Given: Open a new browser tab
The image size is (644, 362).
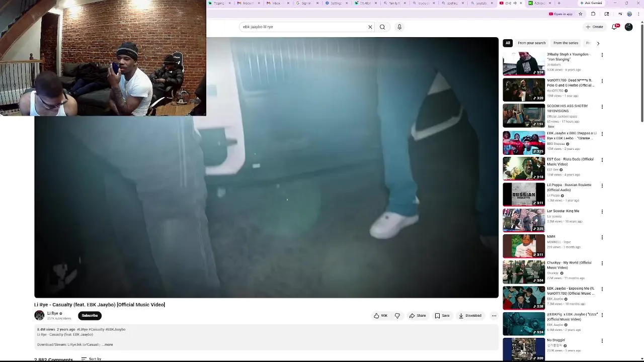Looking at the screenshot, I should point(558,3).
